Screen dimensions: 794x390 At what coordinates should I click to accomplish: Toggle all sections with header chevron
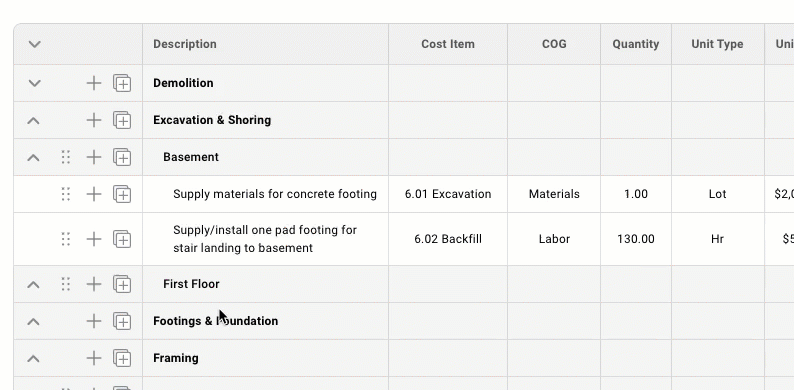(x=34, y=44)
